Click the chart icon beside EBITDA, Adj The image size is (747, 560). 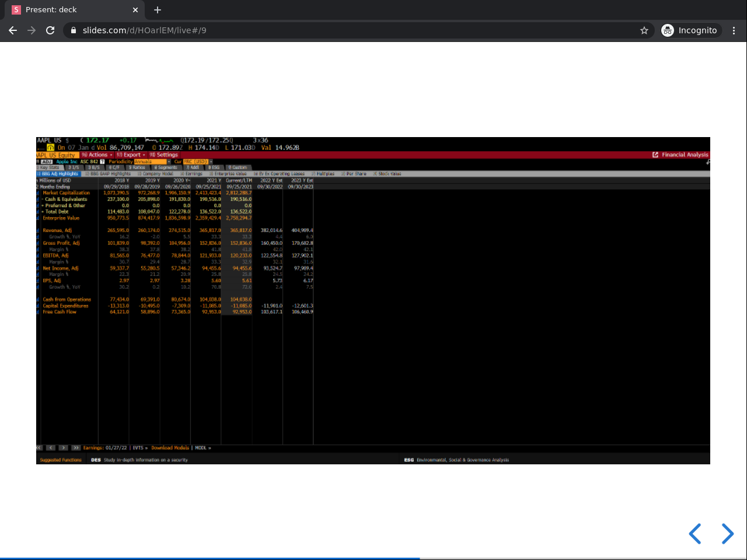click(x=38, y=256)
